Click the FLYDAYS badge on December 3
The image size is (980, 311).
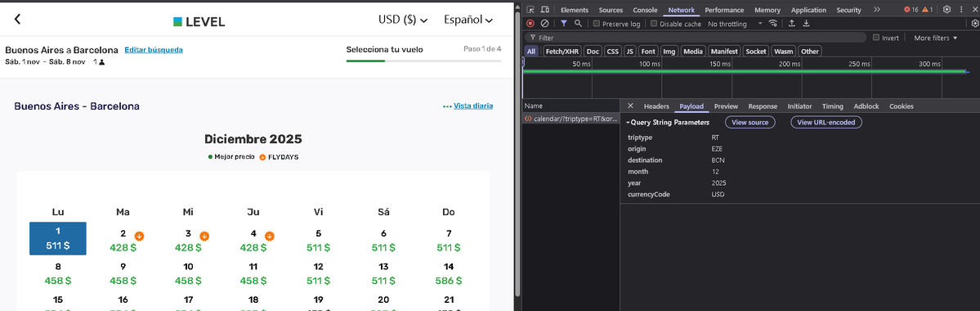[204, 236]
